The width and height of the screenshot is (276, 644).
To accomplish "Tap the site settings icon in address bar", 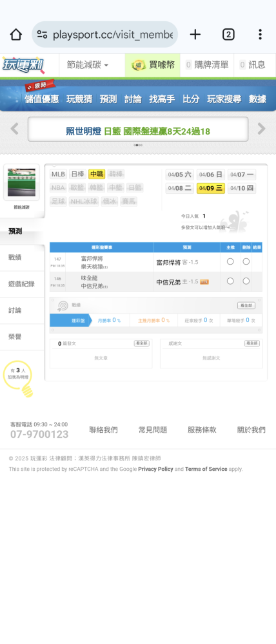I will tap(42, 35).
